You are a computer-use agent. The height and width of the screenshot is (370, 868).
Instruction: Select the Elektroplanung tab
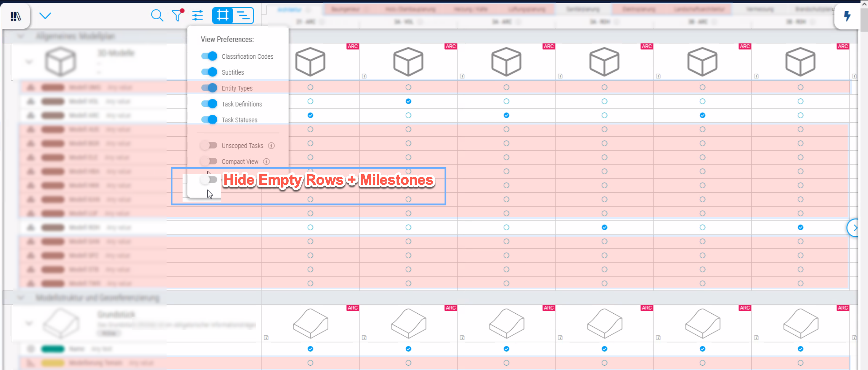tap(639, 9)
